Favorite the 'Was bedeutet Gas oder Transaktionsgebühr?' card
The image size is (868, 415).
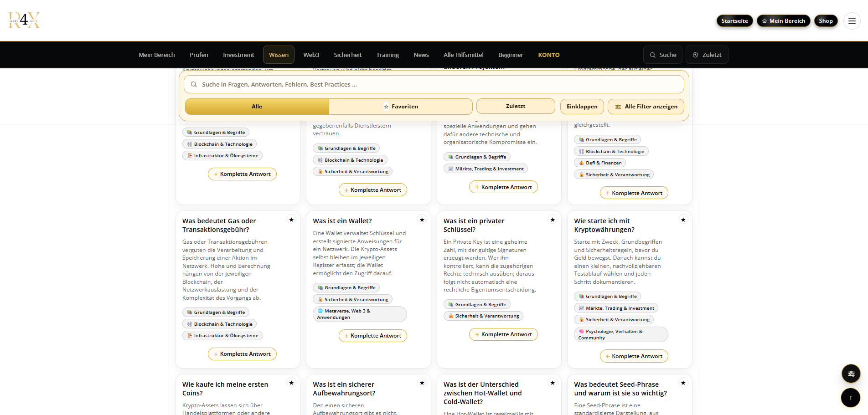point(291,220)
